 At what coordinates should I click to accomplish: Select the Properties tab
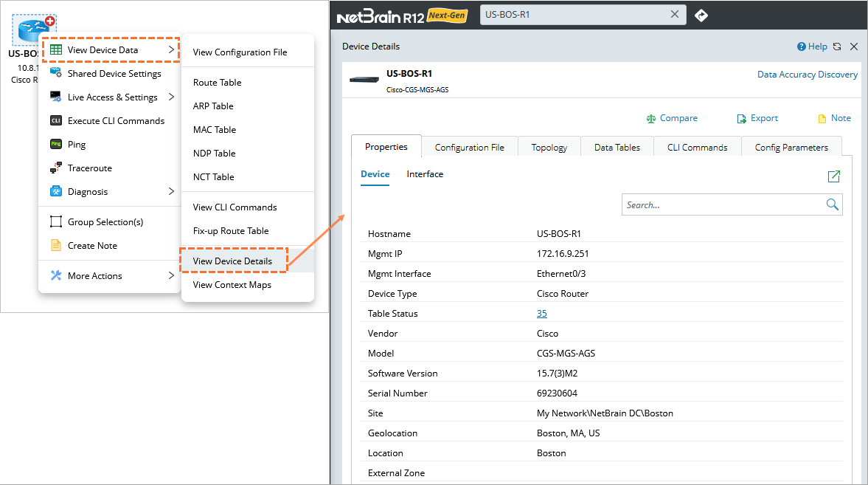click(x=386, y=146)
